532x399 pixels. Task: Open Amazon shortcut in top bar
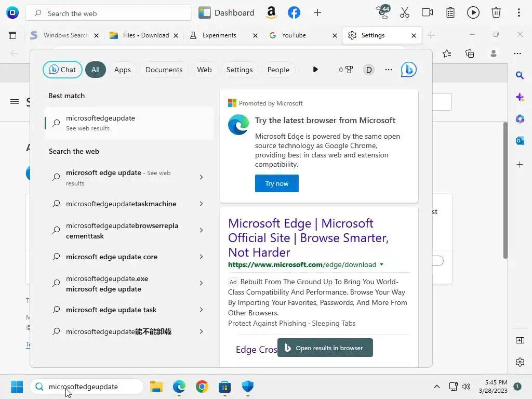coord(271,12)
